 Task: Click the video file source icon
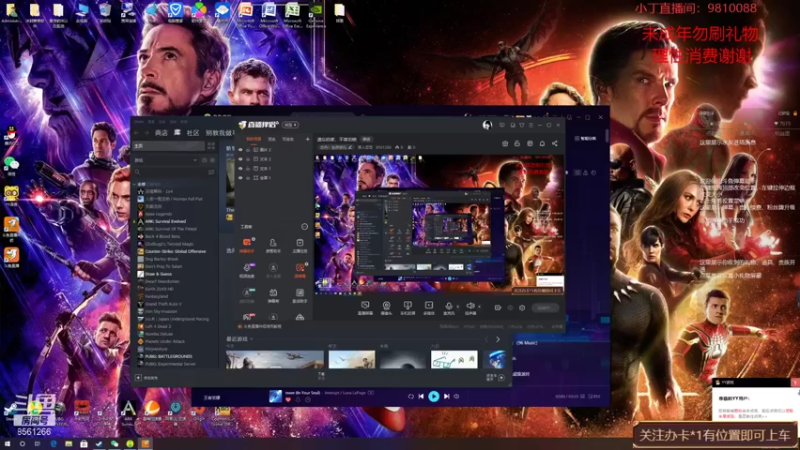click(x=429, y=305)
